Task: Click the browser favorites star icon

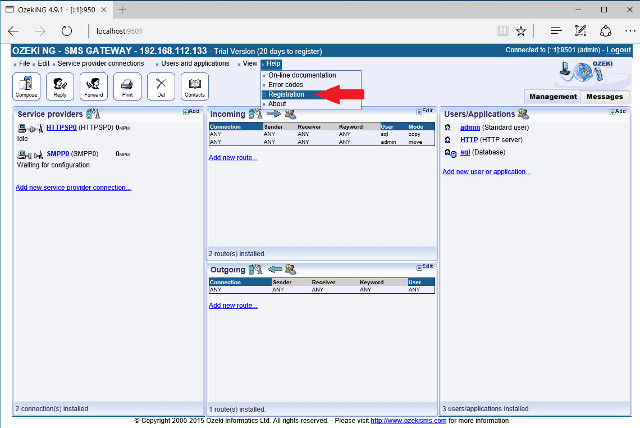Action: tap(521, 31)
